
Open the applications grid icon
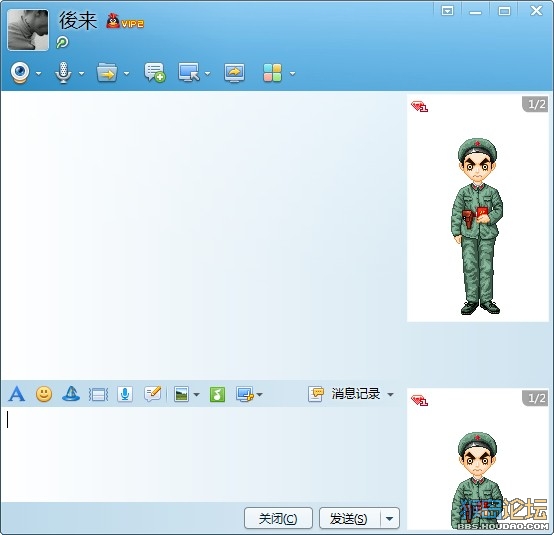point(272,73)
